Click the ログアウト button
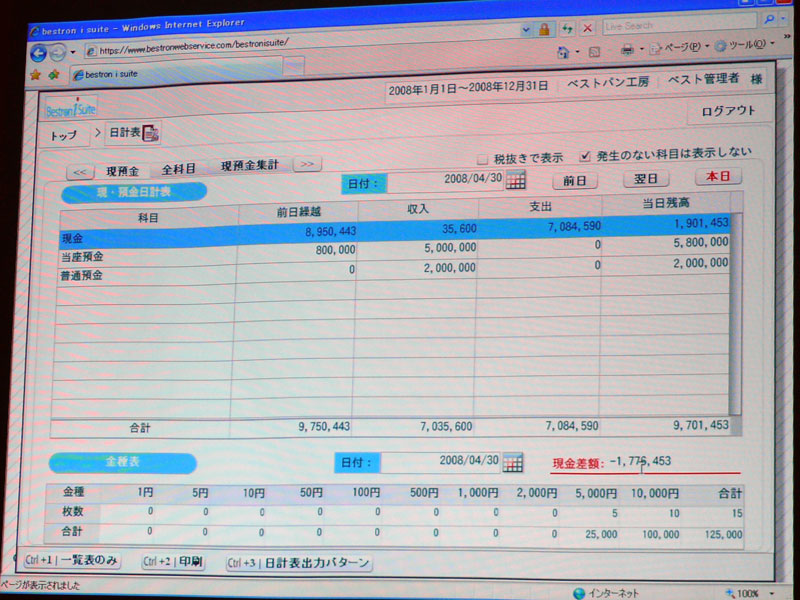This screenshot has width=800, height=600. click(x=728, y=111)
